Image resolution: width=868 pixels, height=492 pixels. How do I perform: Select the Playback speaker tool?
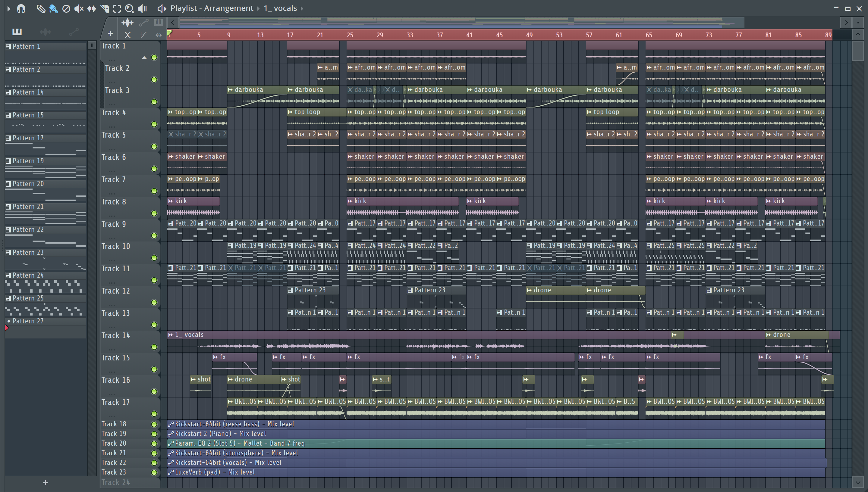pos(142,8)
